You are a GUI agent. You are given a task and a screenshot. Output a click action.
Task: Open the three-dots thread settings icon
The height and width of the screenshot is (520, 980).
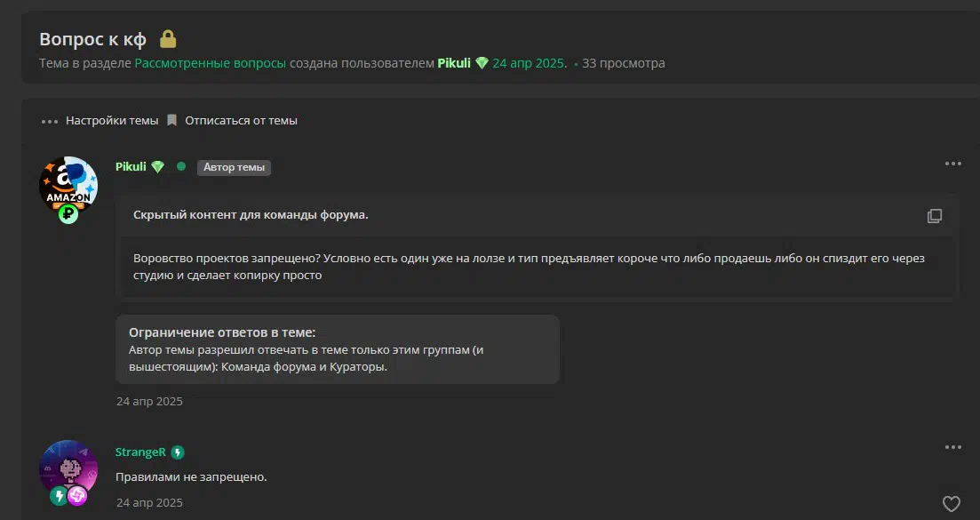[x=50, y=121]
